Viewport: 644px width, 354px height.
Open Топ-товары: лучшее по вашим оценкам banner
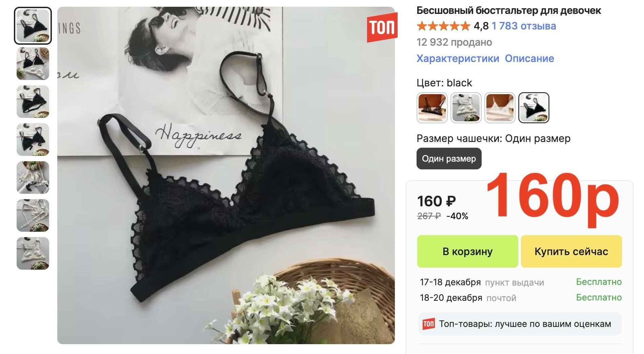(520, 324)
